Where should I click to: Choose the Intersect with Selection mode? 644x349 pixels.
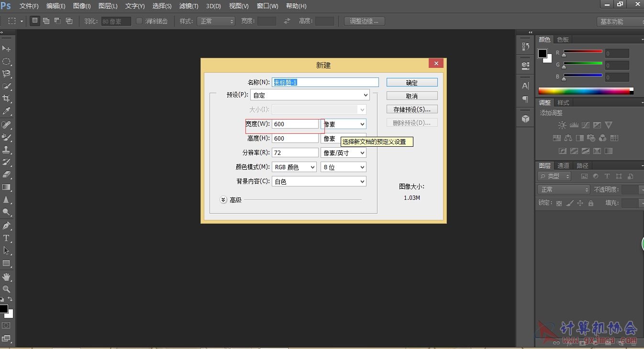(x=69, y=21)
